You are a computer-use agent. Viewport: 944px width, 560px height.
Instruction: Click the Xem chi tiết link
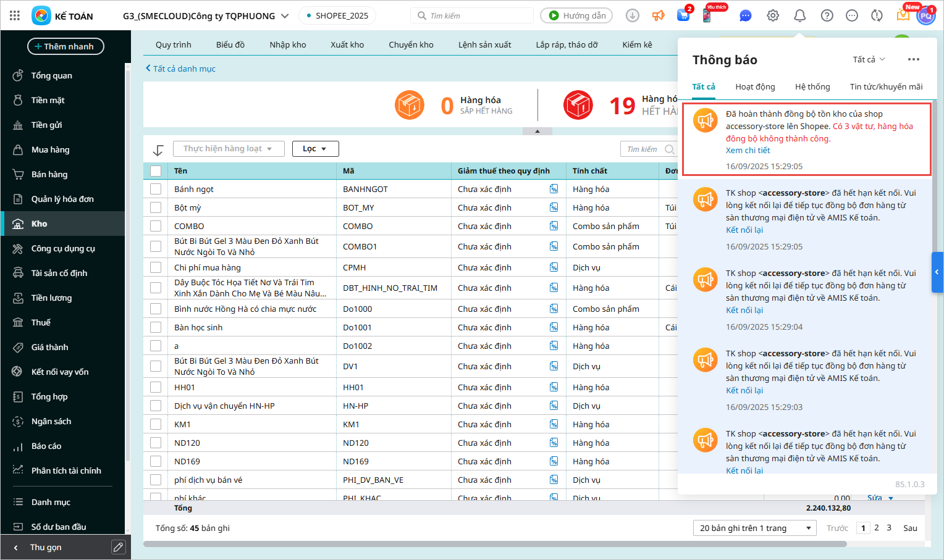748,151
